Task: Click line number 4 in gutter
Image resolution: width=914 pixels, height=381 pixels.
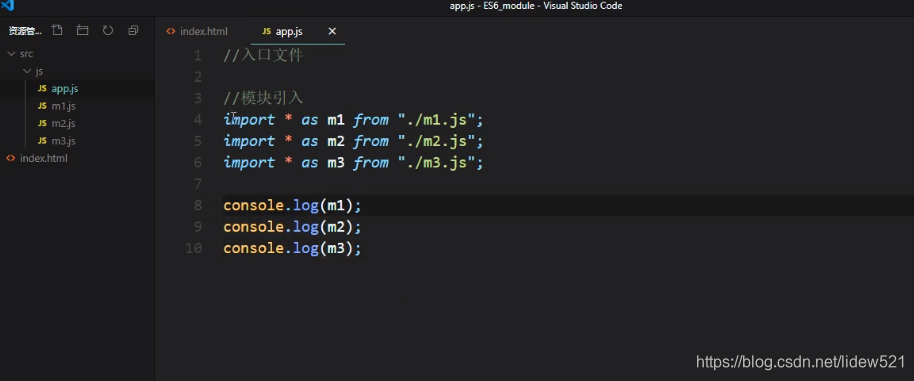Action: 198,120
